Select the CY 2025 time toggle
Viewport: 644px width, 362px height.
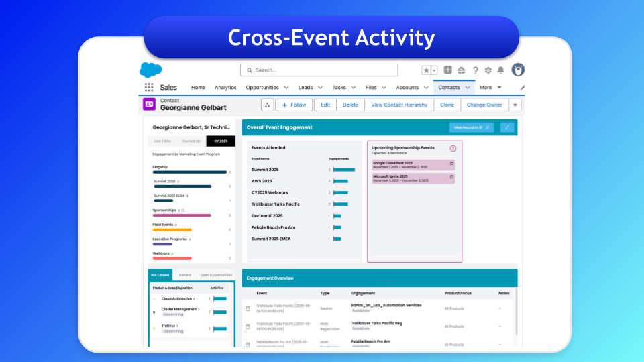coord(221,141)
